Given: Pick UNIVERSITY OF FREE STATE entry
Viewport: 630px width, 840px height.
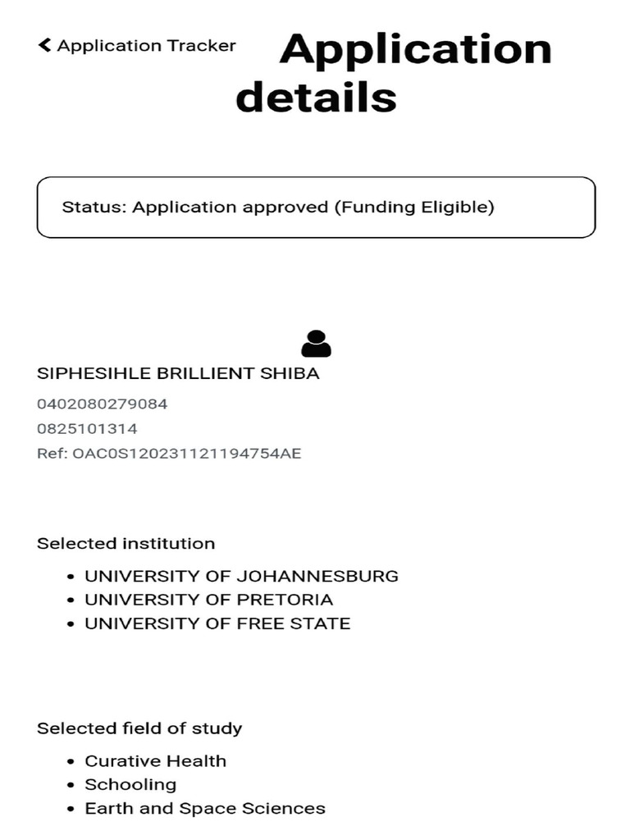Looking at the screenshot, I should pos(217,623).
